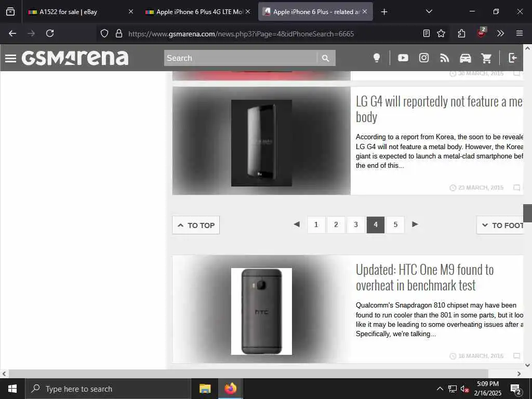Click the network tray icon
This screenshot has height=399, width=532.
tap(453, 389)
